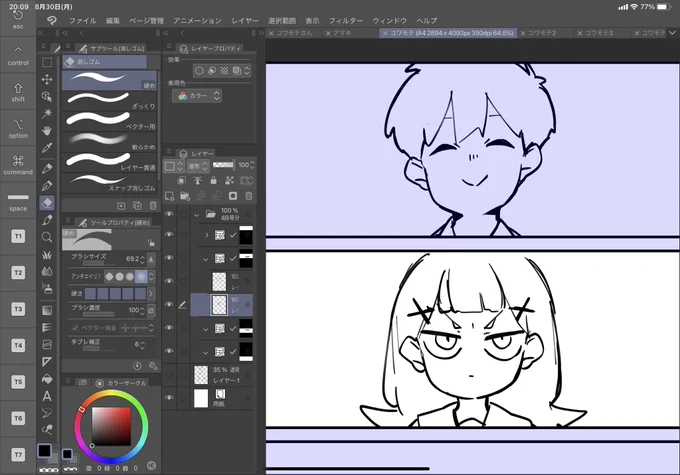
Task: Tap the command edge keyboard key
Action: [x=18, y=165]
